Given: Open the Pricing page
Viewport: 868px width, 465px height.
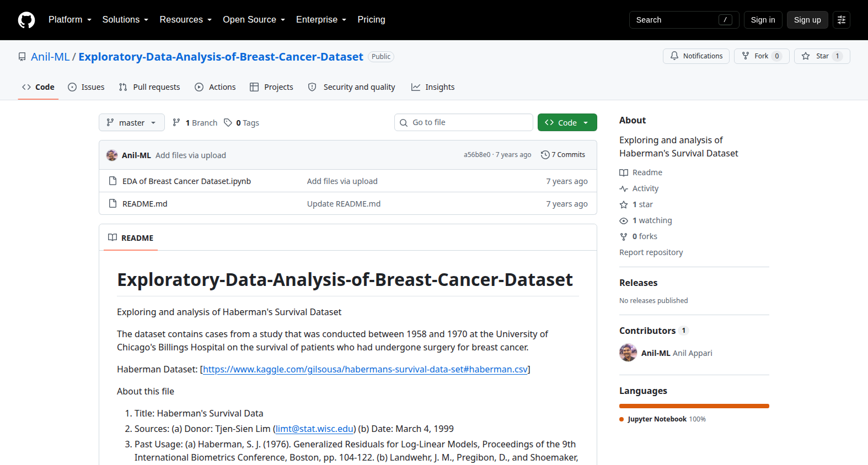Looking at the screenshot, I should coord(371,20).
